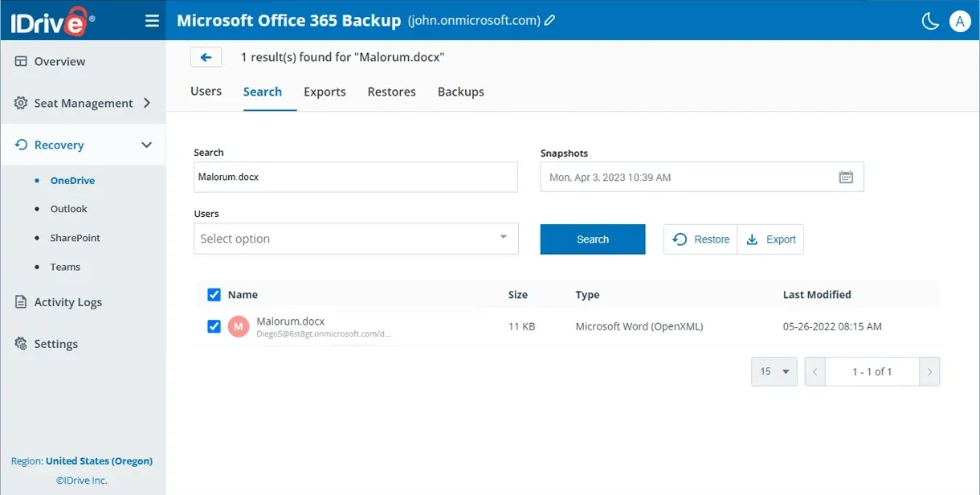Select Outlook under Recovery
Screen dimensions: 980x495
(x=69, y=209)
